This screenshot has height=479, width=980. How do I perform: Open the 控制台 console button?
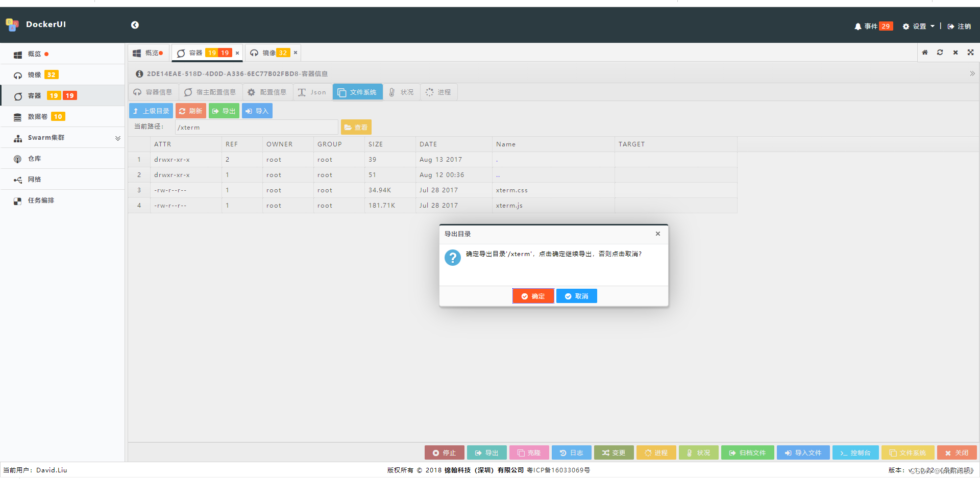pyautogui.click(x=855, y=452)
